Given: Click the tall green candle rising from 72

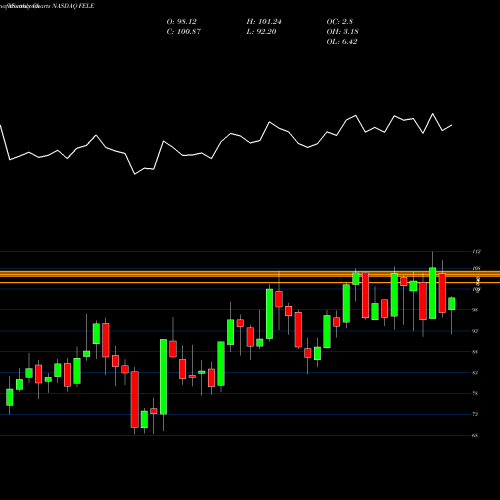Looking at the screenshot, I should coord(163,377).
